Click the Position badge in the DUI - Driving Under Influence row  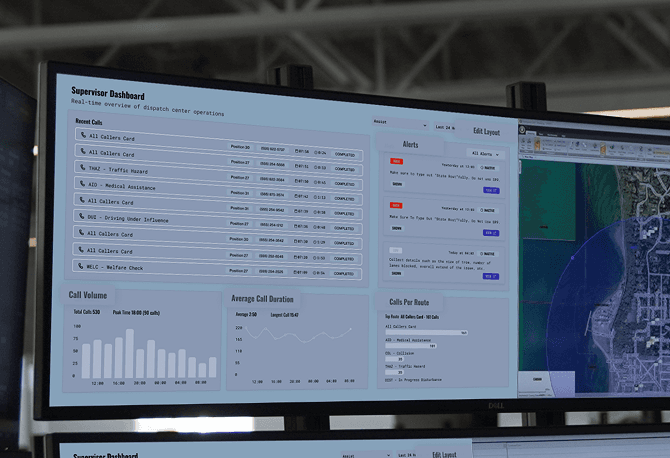239,223
